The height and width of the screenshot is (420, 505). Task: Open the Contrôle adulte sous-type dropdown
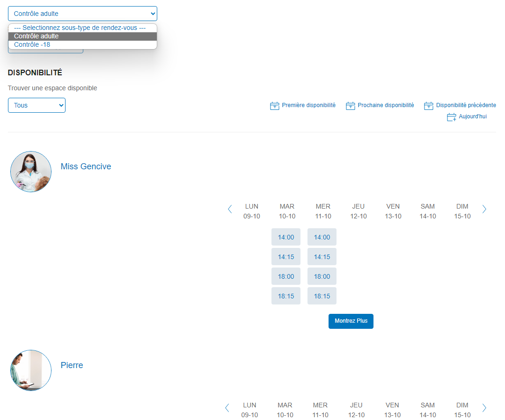[82, 14]
